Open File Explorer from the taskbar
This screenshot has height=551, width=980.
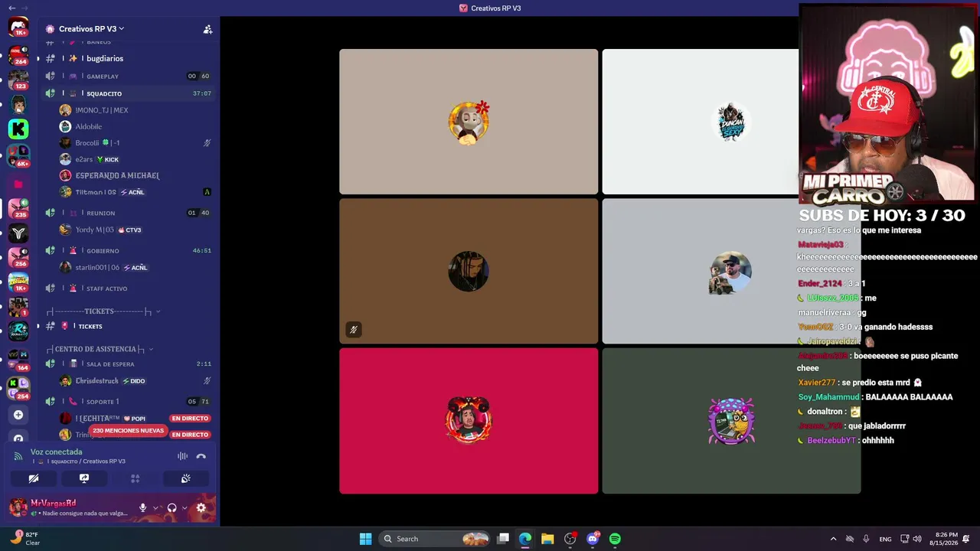tap(547, 539)
